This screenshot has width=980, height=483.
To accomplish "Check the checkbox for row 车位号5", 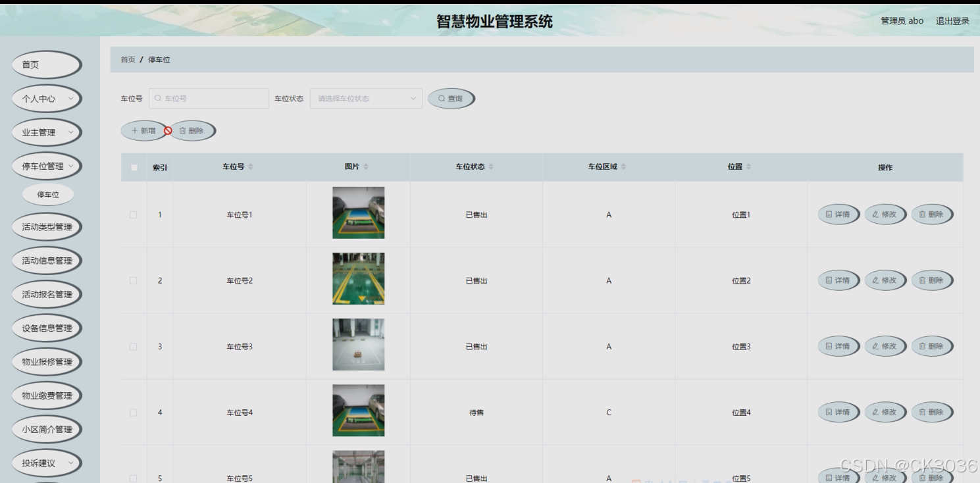I will [x=134, y=478].
